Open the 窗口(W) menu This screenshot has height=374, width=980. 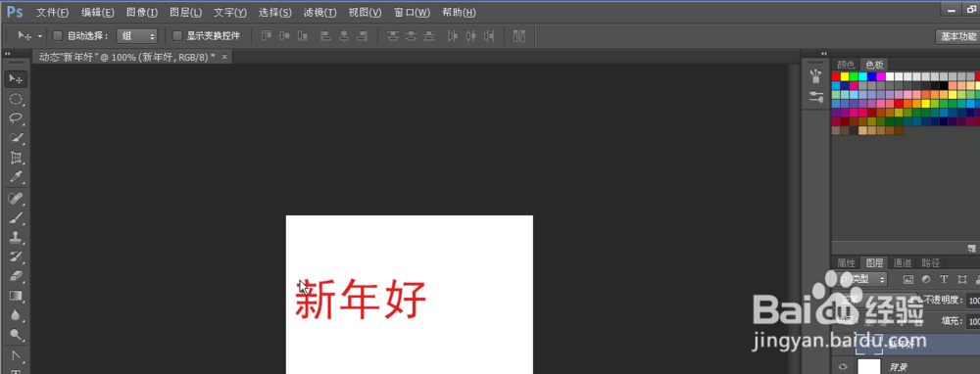(412, 13)
